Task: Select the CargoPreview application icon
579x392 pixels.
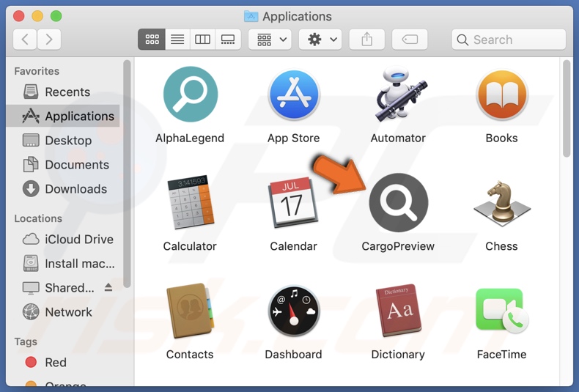Action: 399,202
